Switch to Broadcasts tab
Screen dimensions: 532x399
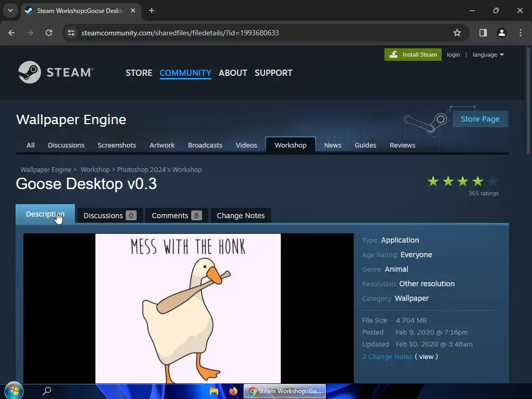pos(205,145)
